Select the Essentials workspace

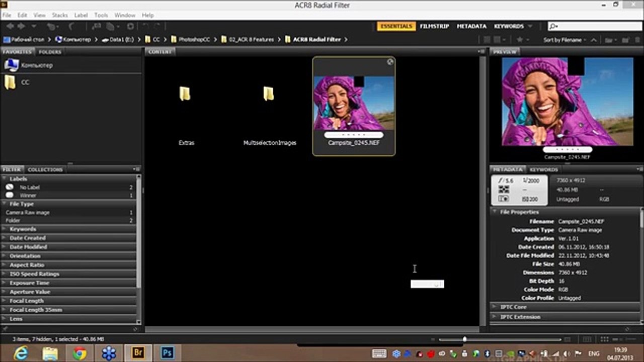tap(396, 26)
